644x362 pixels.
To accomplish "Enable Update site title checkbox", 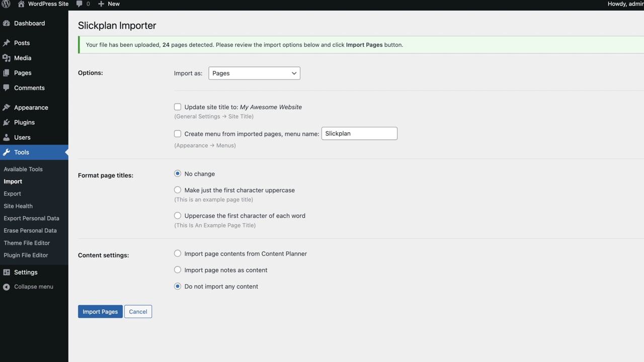I will 178,107.
